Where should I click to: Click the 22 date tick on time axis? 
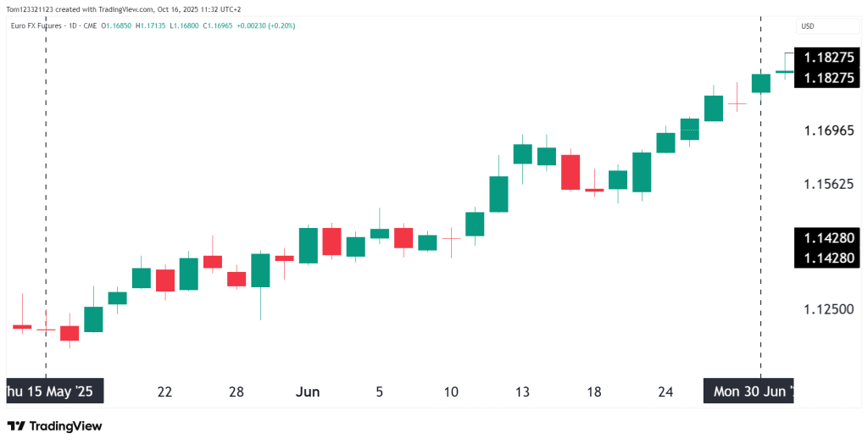click(x=164, y=392)
